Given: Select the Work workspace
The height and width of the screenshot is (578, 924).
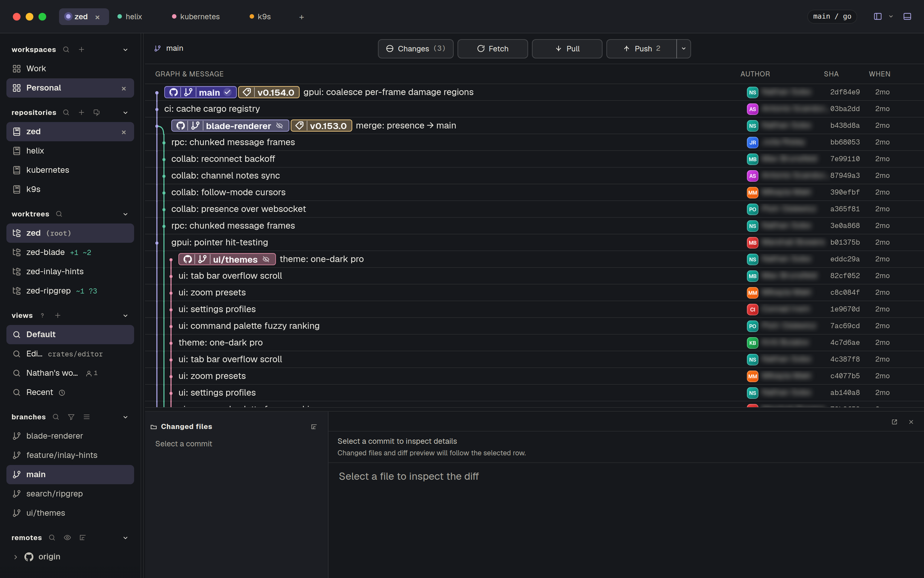Looking at the screenshot, I should pos(70,69).
